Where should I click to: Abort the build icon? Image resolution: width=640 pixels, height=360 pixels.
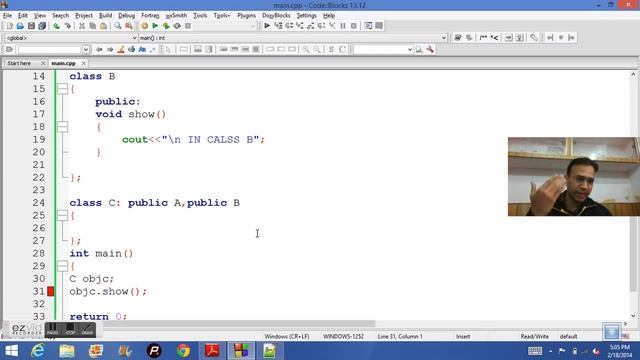tap(188, 26)
